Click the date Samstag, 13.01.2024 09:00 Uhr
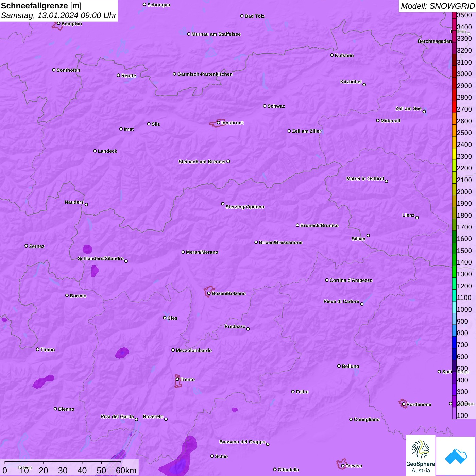 [x=59, y=15]
